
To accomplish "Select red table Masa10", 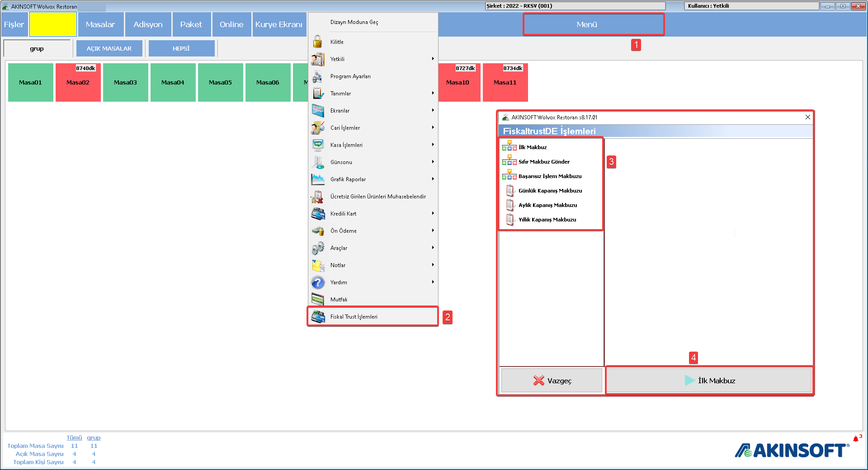I will pyautogui.click(x=459, y=82).
